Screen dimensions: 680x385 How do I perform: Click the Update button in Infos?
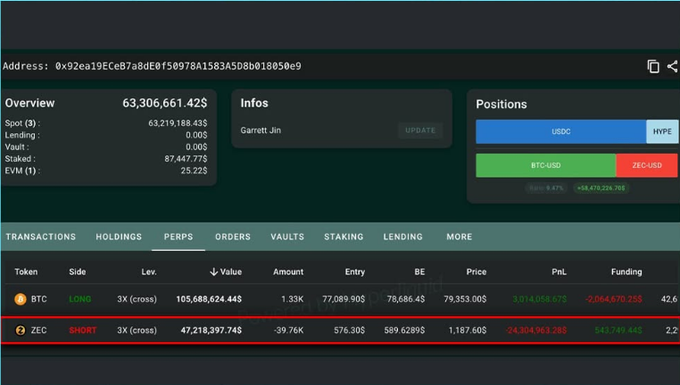coord(420,130)
